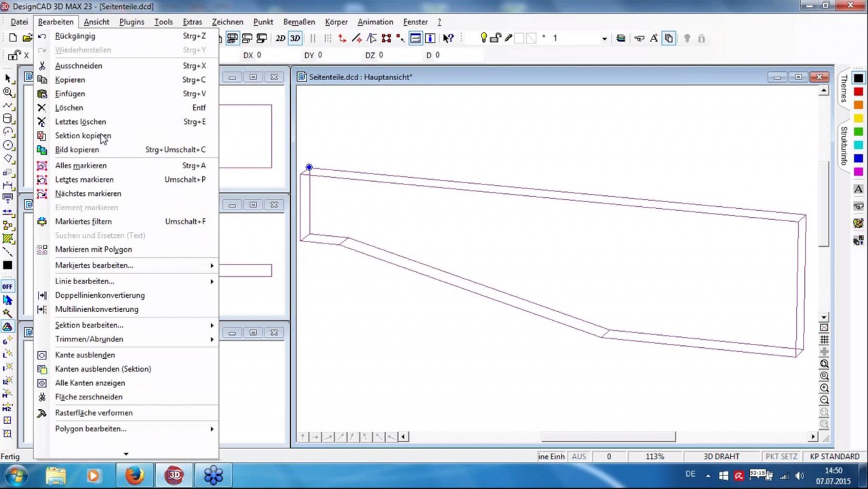
Task: Expand the Markiertes bearbeiten submenu
Action: tap(94, 265)
